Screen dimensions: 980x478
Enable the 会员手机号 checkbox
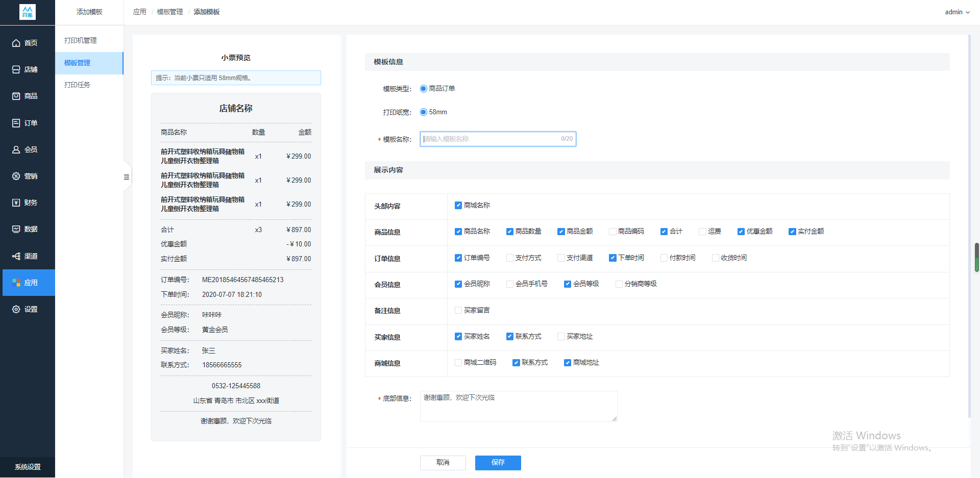click(510, 284)
